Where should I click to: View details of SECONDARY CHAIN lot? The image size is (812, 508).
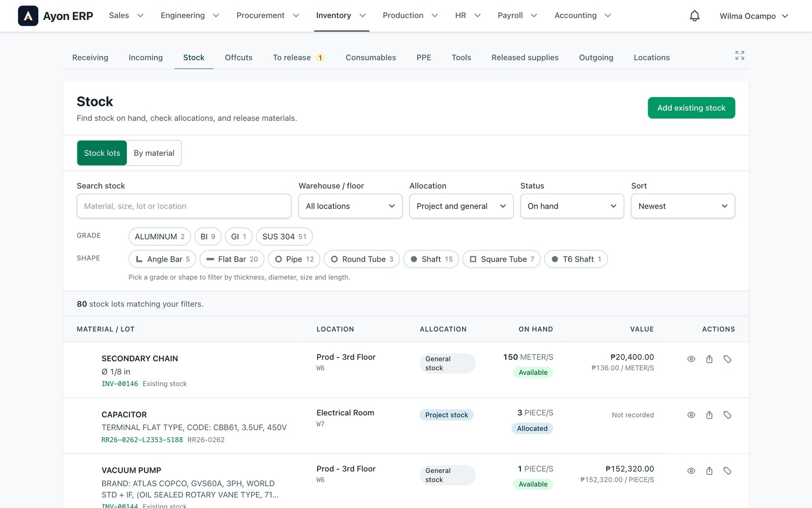click(691, 359)
